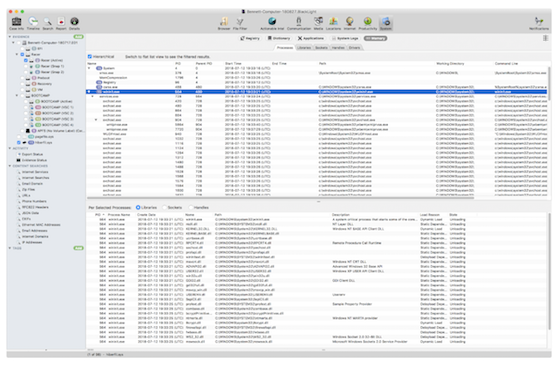Viewport: 560px width, 367px height.
Task: Switch to the Libraries tab
Action: (x=304, y=47)
